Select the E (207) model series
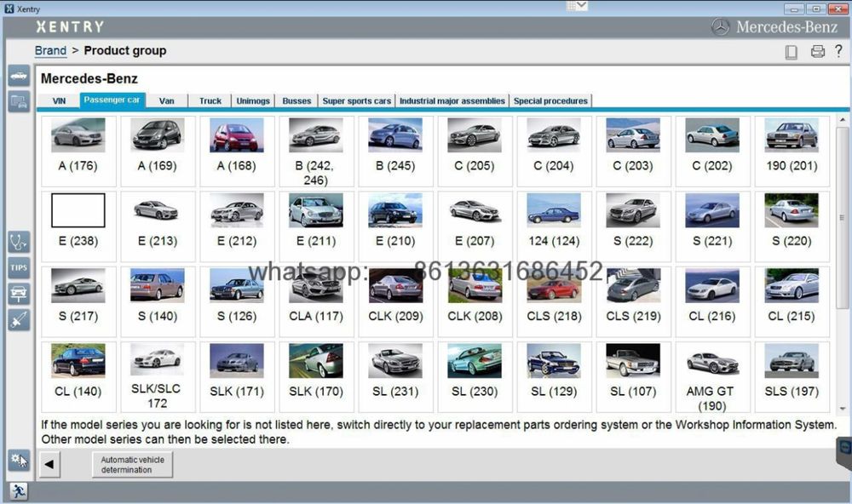 point(475,226)
